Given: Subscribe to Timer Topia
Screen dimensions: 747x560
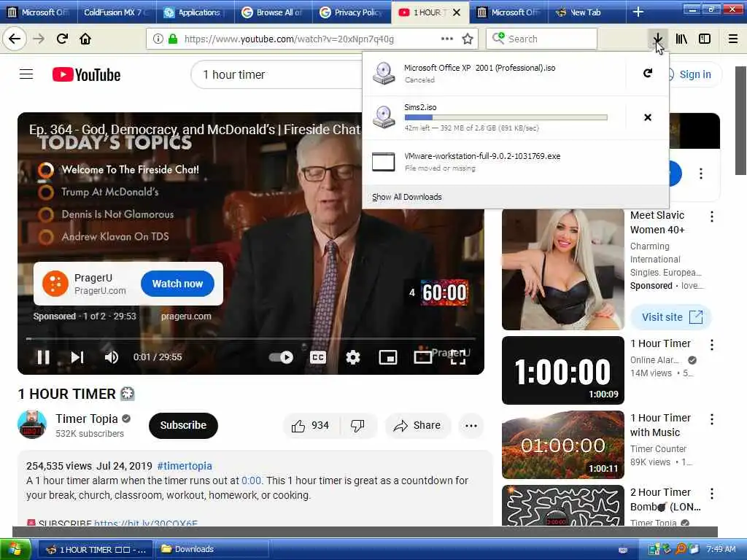Looking at the screenshot, I should (x=183, y=425).
